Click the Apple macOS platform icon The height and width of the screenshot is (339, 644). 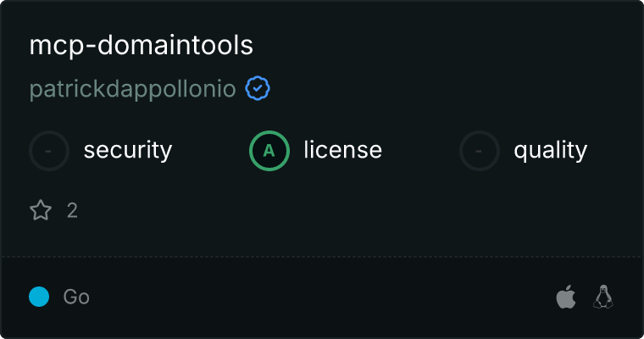pos(565,297)
